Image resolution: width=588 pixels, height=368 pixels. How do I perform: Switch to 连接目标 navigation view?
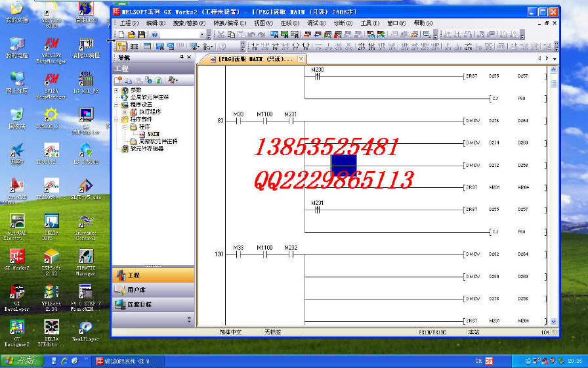coord(152,304)
